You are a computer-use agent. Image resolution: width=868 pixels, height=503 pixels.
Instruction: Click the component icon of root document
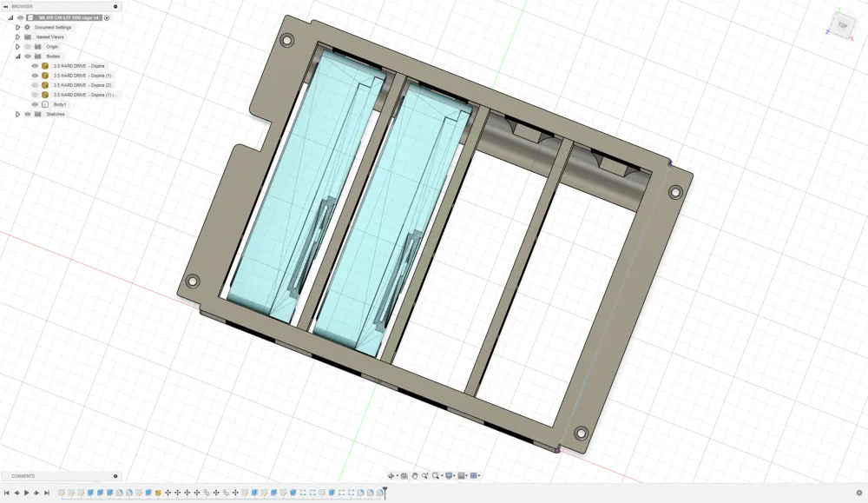[x=31, y=17]
